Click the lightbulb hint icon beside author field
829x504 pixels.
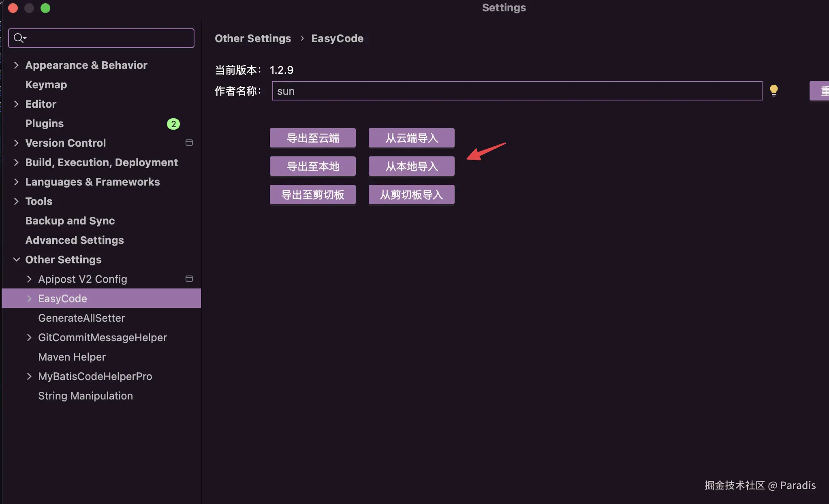[x=774, y=90]
